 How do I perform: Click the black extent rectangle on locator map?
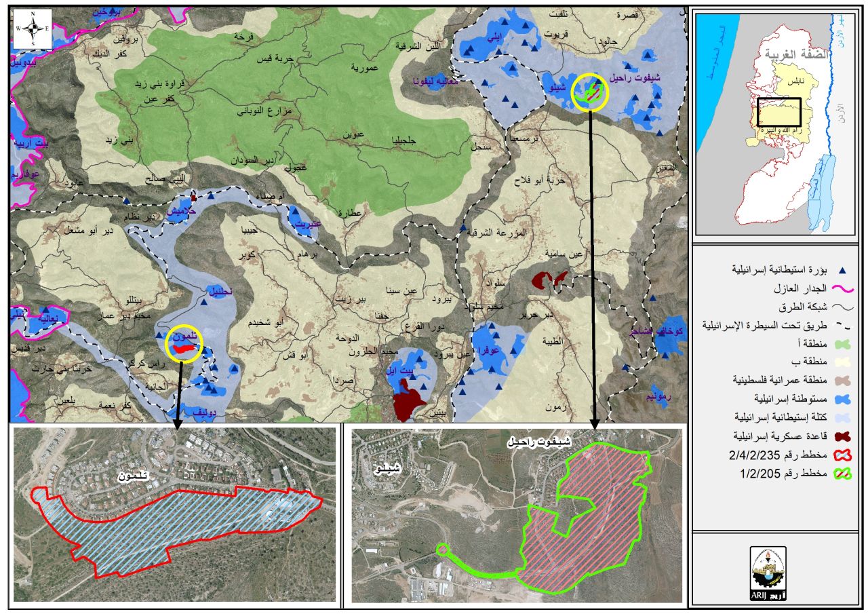tap(779, 112)
